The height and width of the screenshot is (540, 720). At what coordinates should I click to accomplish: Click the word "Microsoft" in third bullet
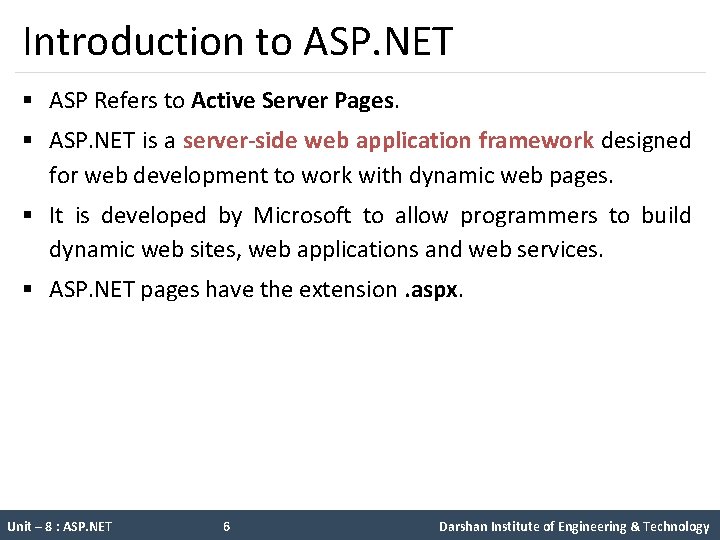302,215
